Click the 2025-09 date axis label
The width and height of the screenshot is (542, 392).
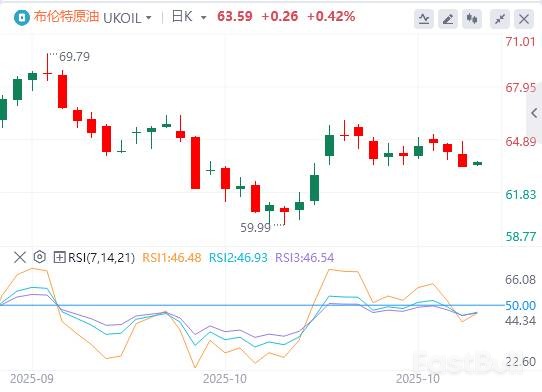click(x=32, y=379)
